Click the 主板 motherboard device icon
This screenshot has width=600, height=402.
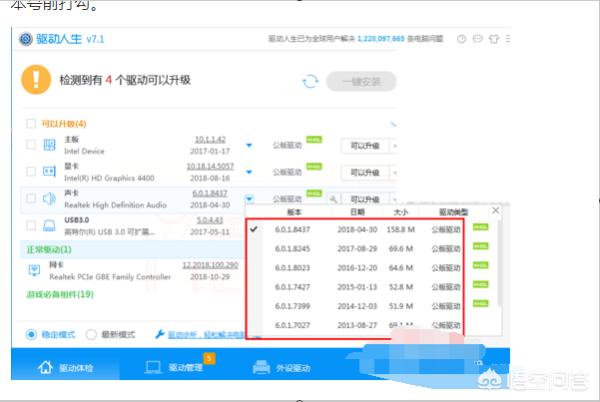click(50, 146)
